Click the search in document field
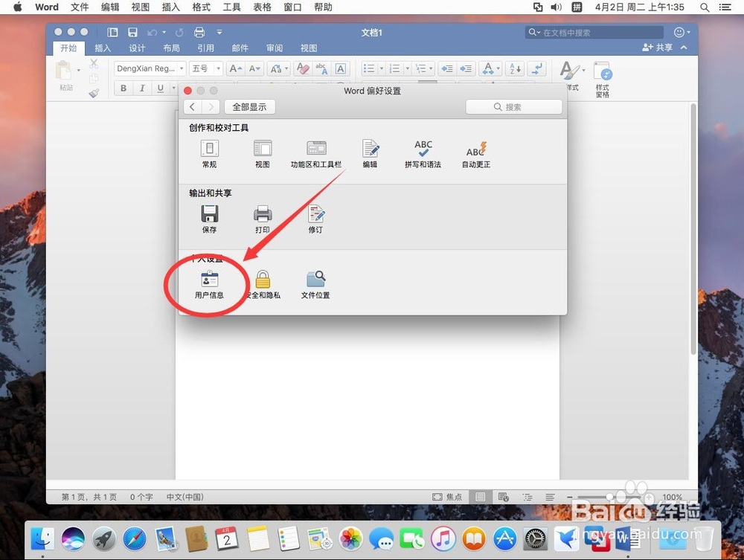The image size is (744, 560). coord(594,32)
